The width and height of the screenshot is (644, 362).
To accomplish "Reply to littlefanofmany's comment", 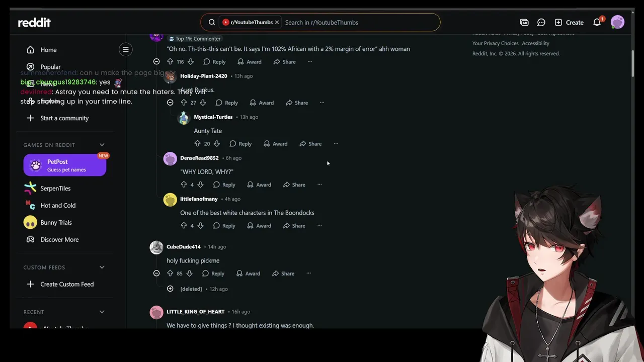I will (x=224, y=226).
